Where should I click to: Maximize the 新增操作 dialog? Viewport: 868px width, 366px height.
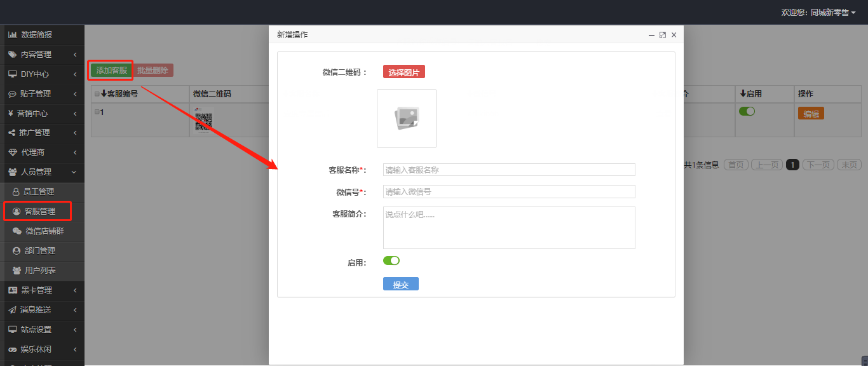[x=663, y=35]
